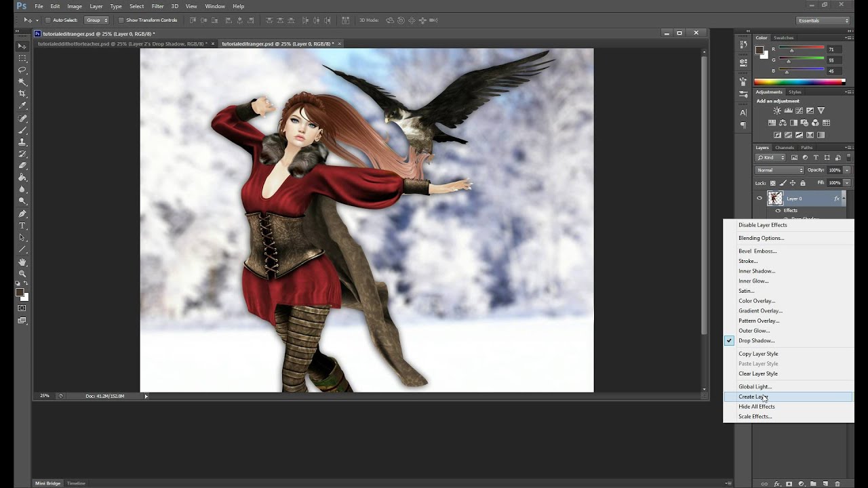This screenshot has width=868, height=488.
Task: Select the Lasso tool
Action: pos(22,70)
